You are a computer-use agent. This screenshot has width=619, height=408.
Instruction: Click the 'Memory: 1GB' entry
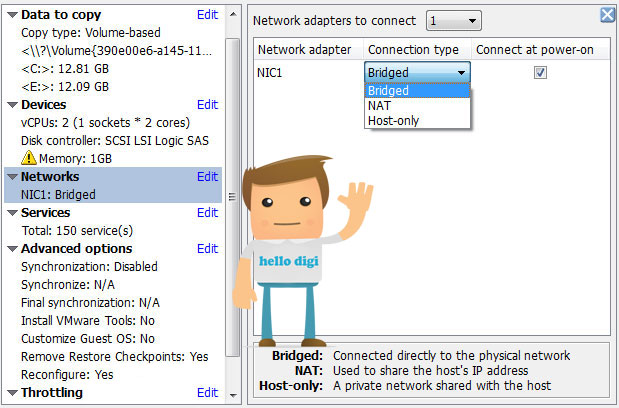(75, 159)
